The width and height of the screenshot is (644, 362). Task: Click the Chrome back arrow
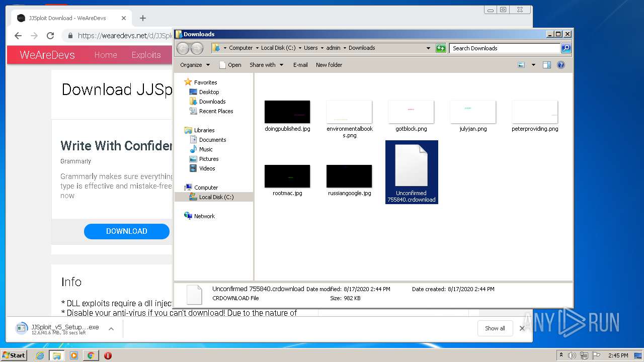[18, 36]
